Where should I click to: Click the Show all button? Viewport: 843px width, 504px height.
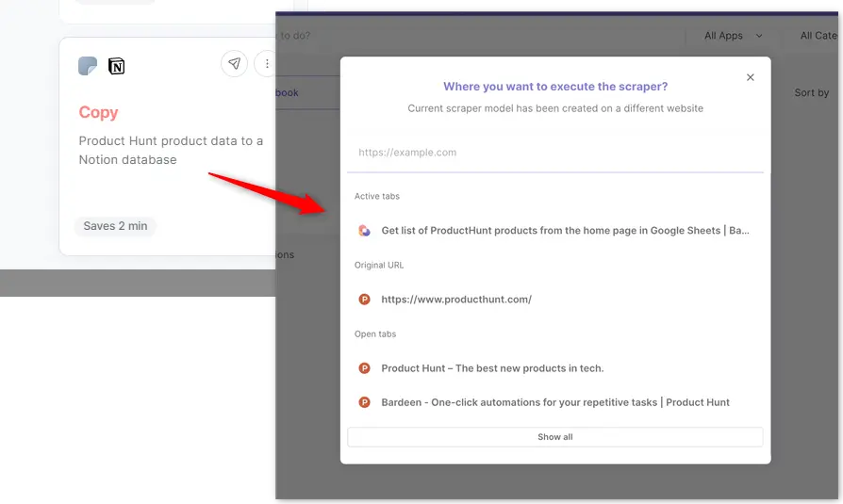[x=554, y=437]
